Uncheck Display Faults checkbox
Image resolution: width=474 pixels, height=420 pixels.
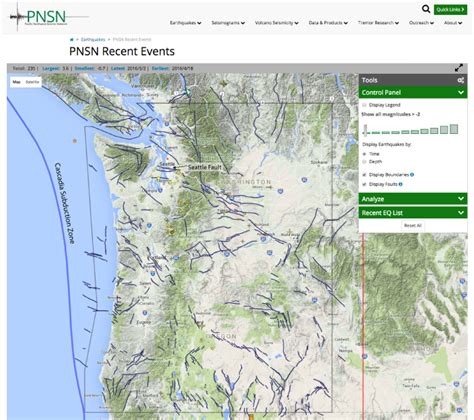click(364, 184)
